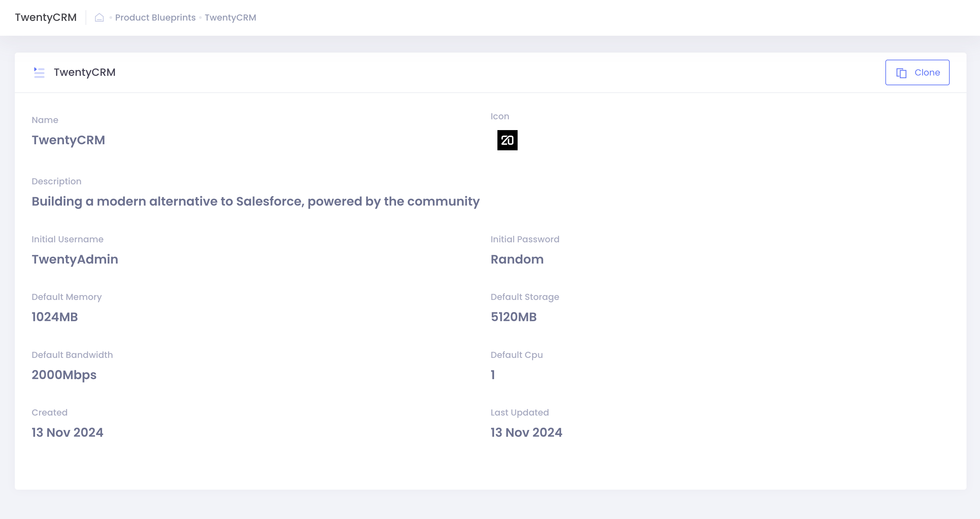Click the TwentyCRM title in the top bar
This screenshot has height=519, width=980.
(x=46, y=17)
